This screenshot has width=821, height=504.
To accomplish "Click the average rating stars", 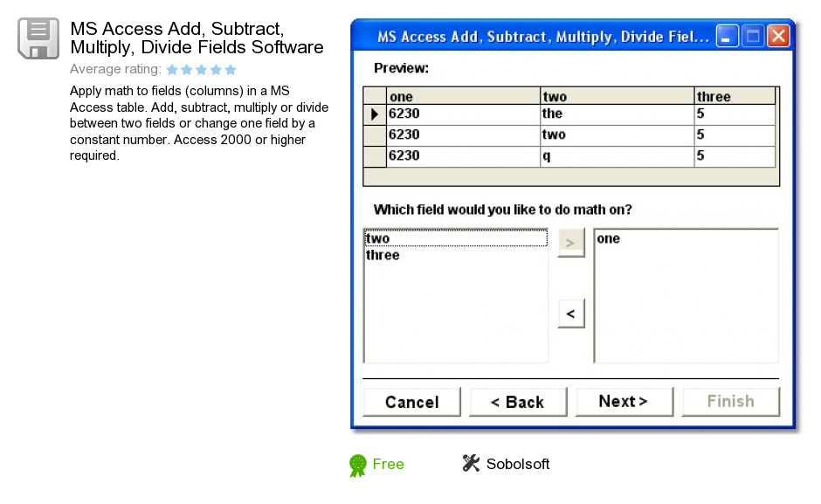I will [x=201, y=69].
